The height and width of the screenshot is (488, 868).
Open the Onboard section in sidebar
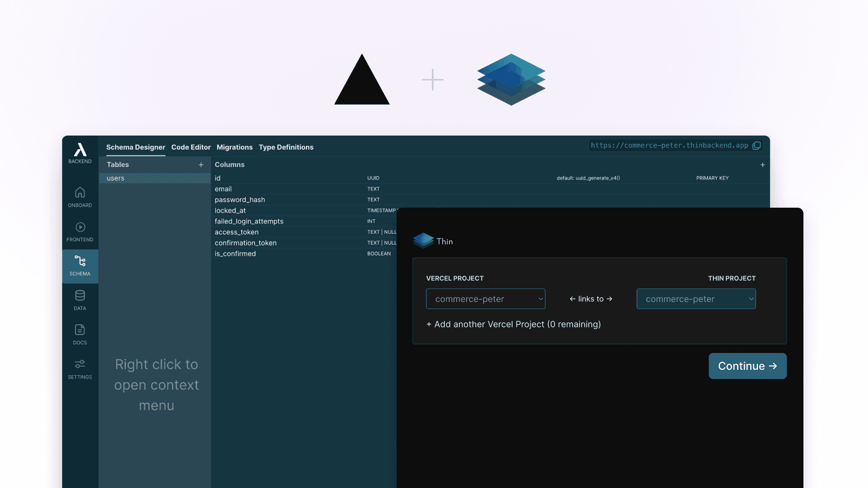[x=80, y=197]
